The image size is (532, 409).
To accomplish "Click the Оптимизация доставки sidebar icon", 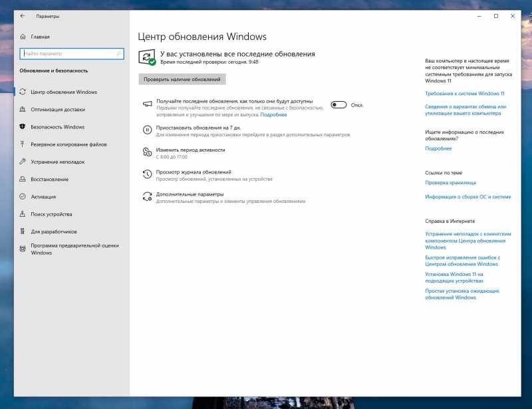I will (x=23, y=110).
